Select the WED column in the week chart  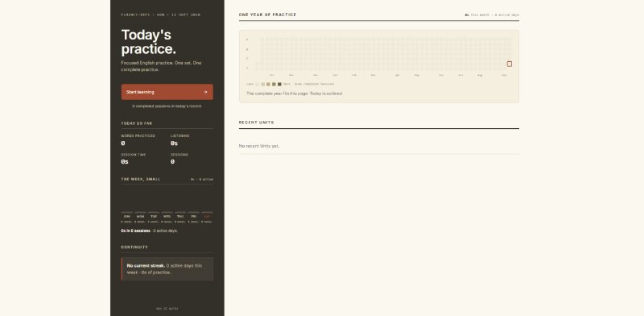point(167,217)
